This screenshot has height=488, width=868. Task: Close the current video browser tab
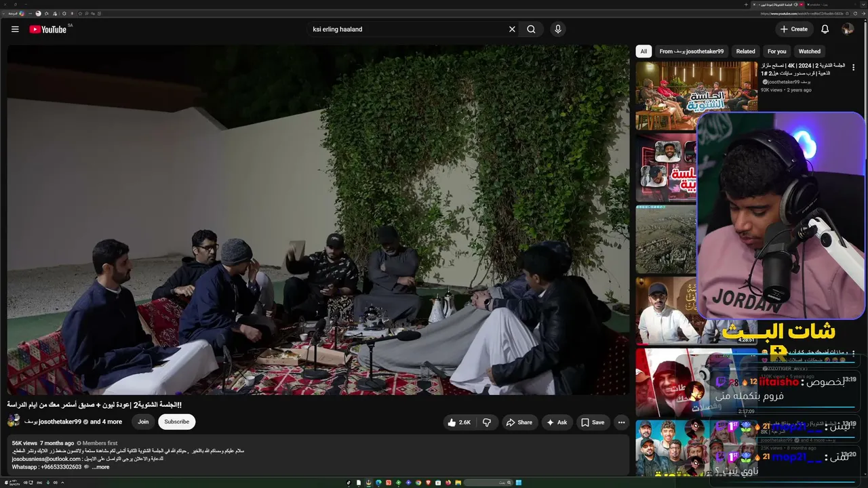754,5
